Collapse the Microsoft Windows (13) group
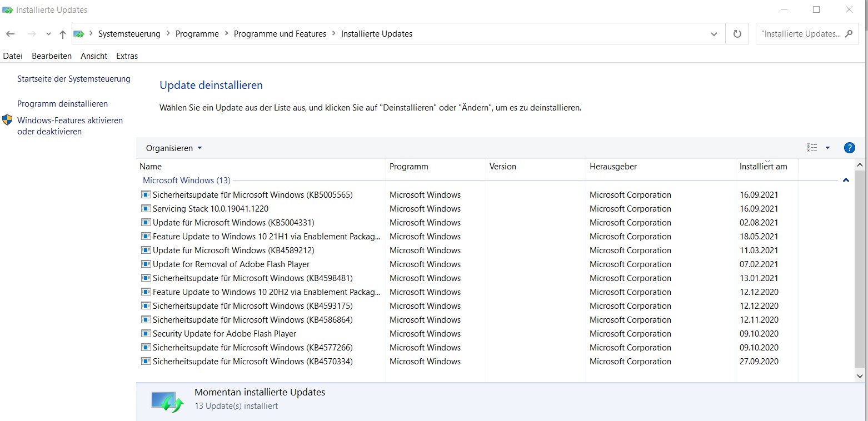 pyautogui.click(x=846, y=181)
